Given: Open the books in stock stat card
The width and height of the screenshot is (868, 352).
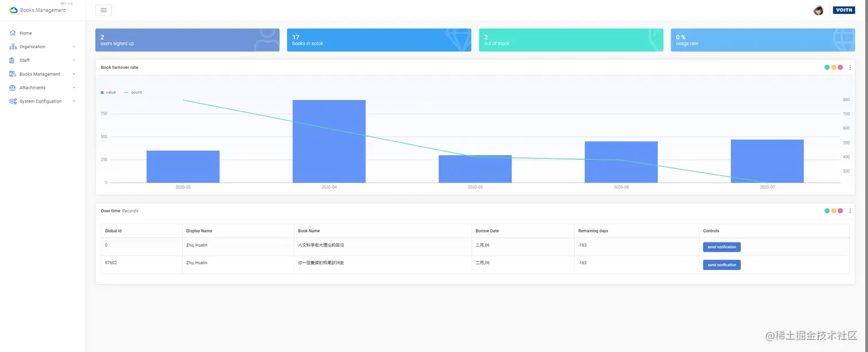Looking at the screenshot, I should tap(379, 40).
